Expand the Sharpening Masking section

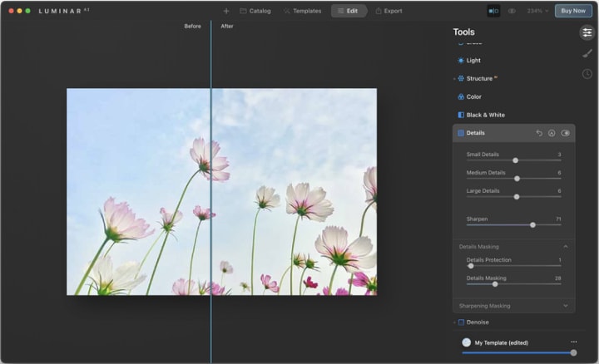(566, 306)
